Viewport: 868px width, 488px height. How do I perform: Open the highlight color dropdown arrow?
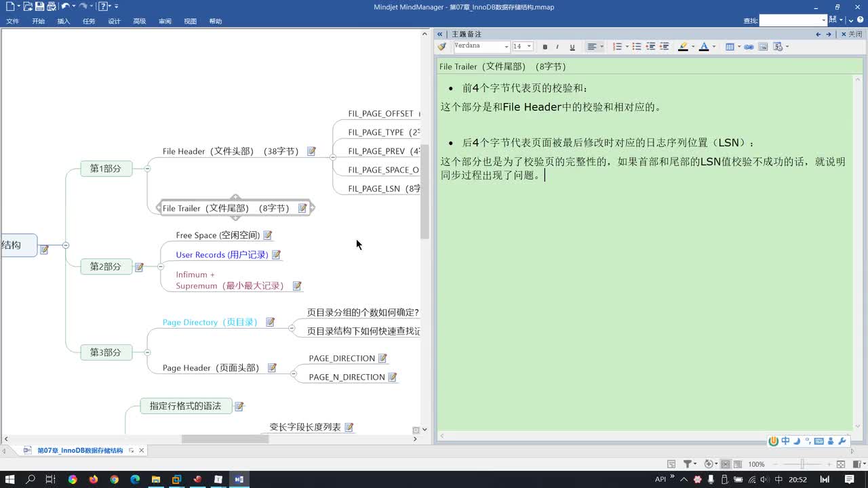pyautogui.click(x=692, y=47)
